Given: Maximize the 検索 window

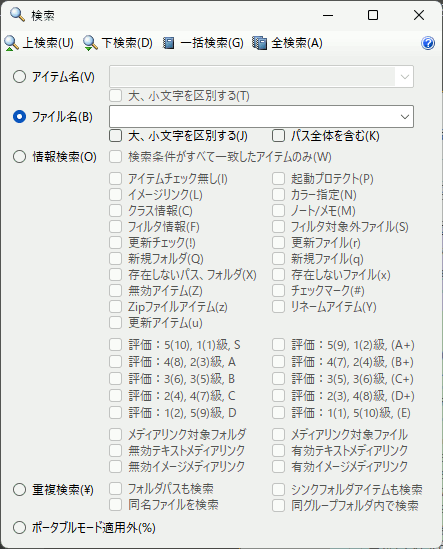Looking at the screenshot, I should click(373, 15).
